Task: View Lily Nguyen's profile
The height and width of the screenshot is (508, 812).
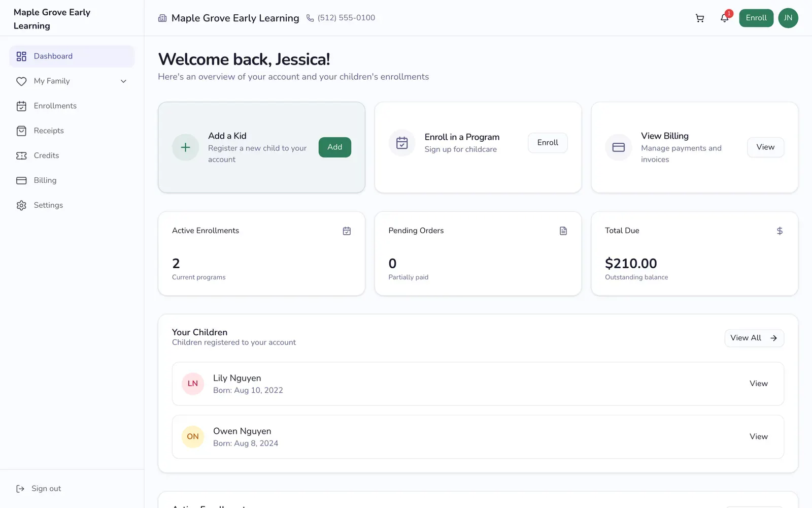Action: (x=759, y=384)
